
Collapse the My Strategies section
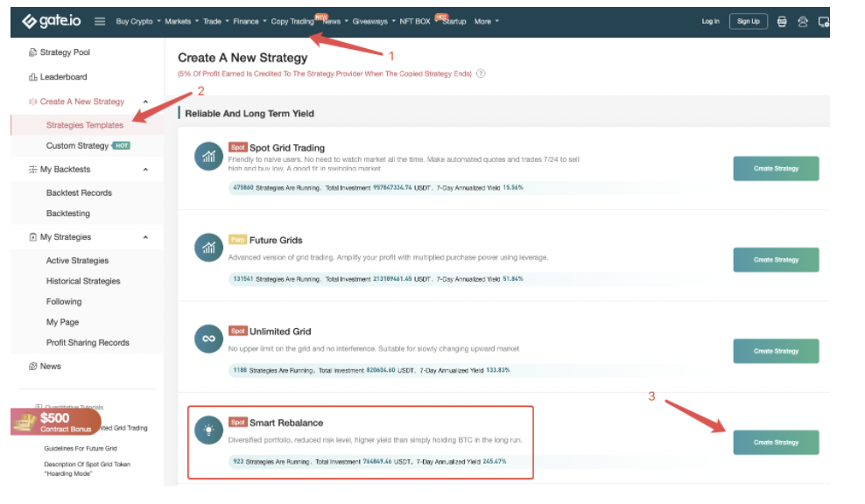[x=145, y=237]
